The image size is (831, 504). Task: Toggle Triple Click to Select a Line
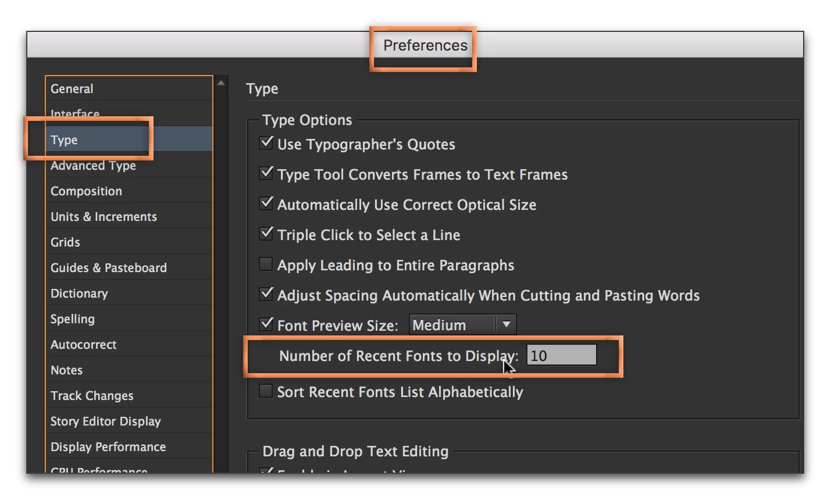(x=266, y=234)
